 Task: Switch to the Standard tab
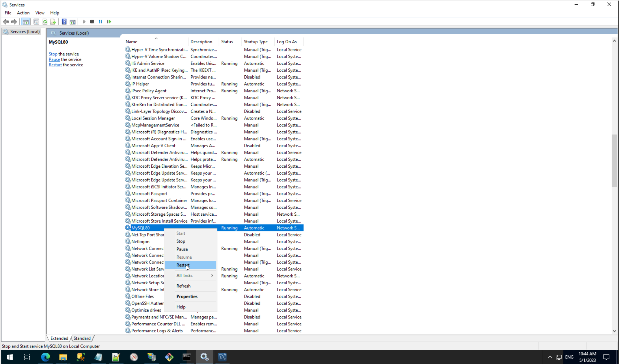[x=82, y=338]
